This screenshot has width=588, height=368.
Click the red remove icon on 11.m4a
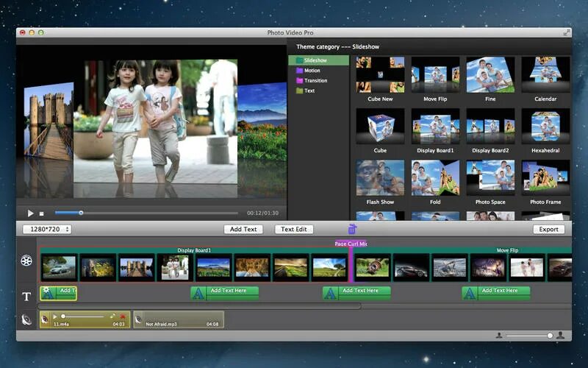[122, 316]
